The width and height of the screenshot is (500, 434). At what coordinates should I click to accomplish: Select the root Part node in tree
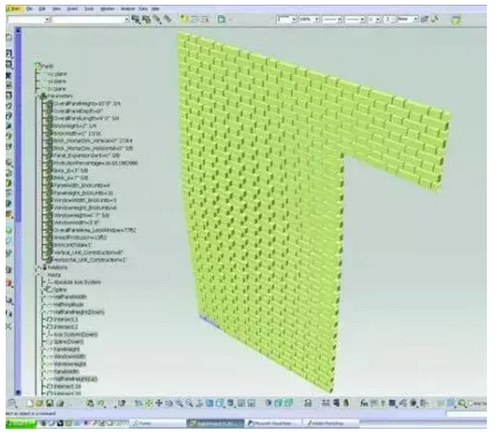(45, 66)
